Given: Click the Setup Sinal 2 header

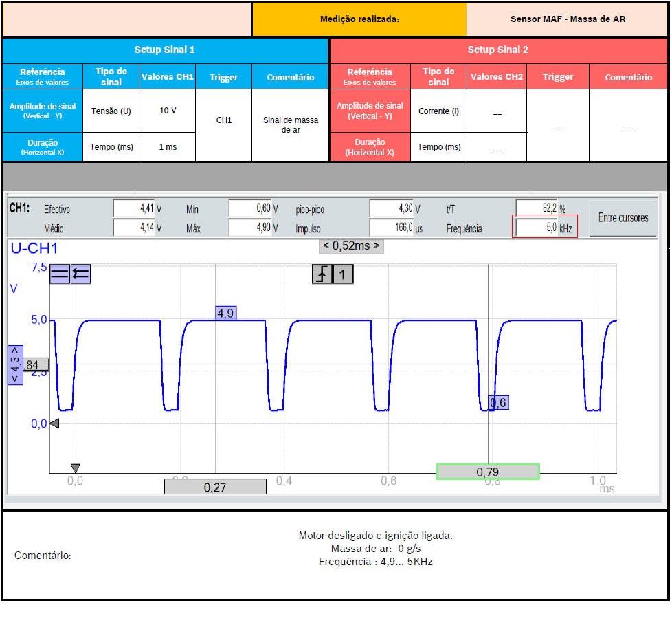Looking at the screenshot, I should click(x=498, y=50).
